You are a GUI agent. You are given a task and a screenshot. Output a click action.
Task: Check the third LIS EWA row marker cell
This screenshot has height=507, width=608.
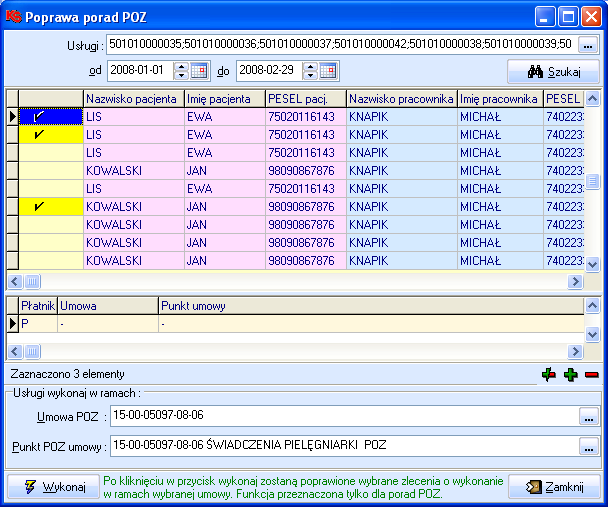[51, 153]
